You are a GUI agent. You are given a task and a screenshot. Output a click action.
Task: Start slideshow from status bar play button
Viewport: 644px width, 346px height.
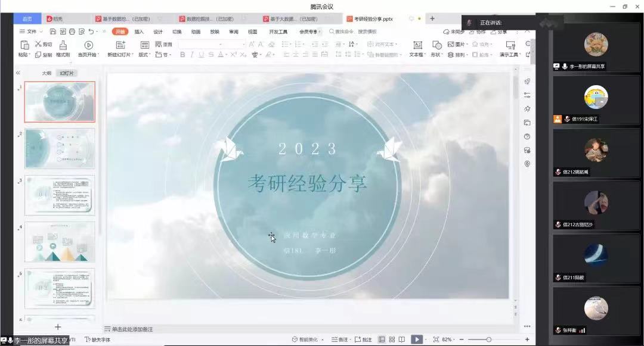click(x=417, y=339)
